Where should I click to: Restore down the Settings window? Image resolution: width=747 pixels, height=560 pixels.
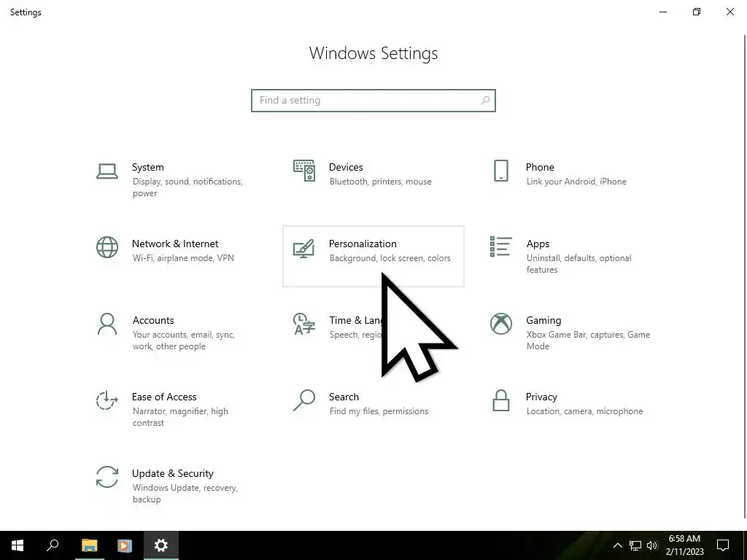(x=697, y=12)
